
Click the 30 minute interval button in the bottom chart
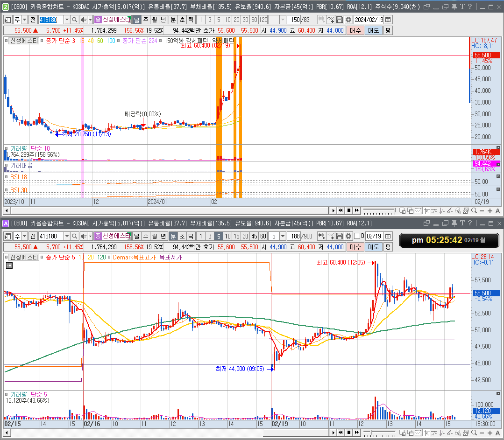pos(245,237)
